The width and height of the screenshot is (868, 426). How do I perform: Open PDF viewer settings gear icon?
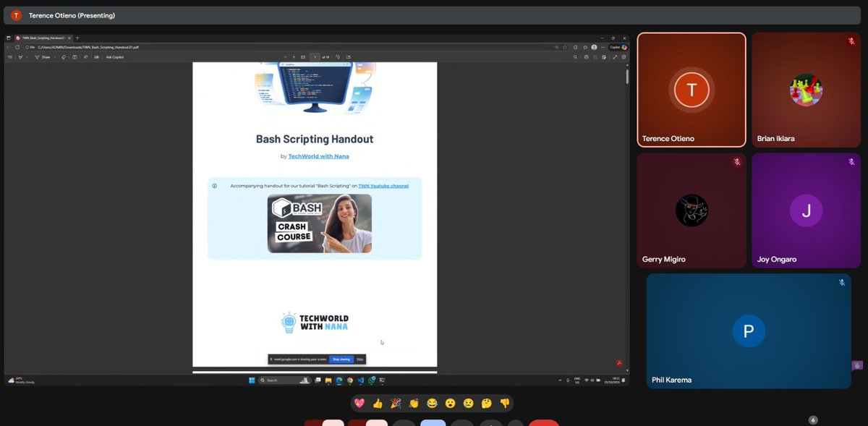624,57
